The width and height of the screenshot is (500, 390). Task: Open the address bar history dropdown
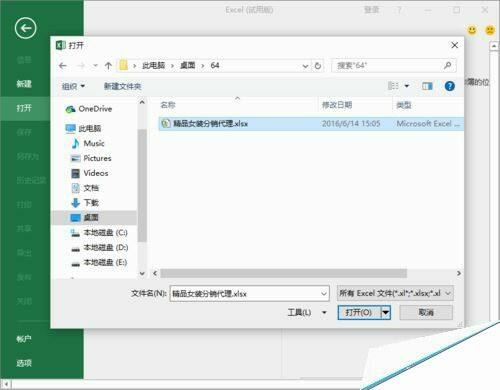305,66
